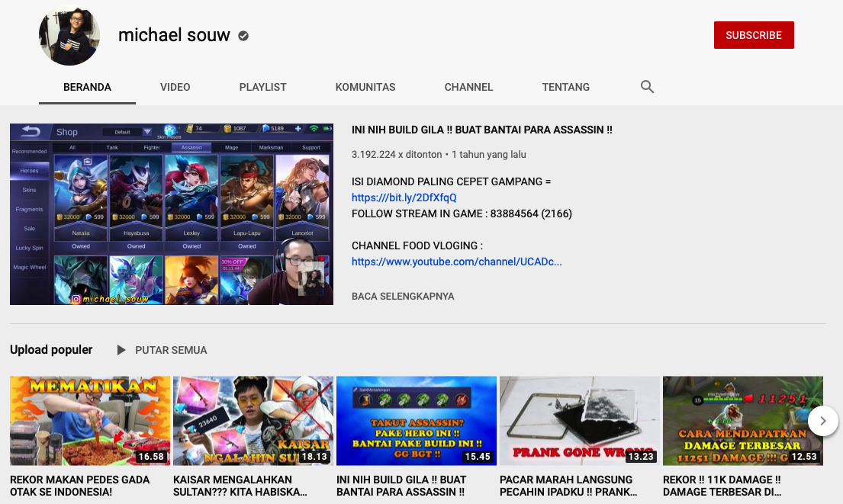Click the play triangle beside PUTAR SEMUA
The image size is (843, 504).
click(121, 350)
